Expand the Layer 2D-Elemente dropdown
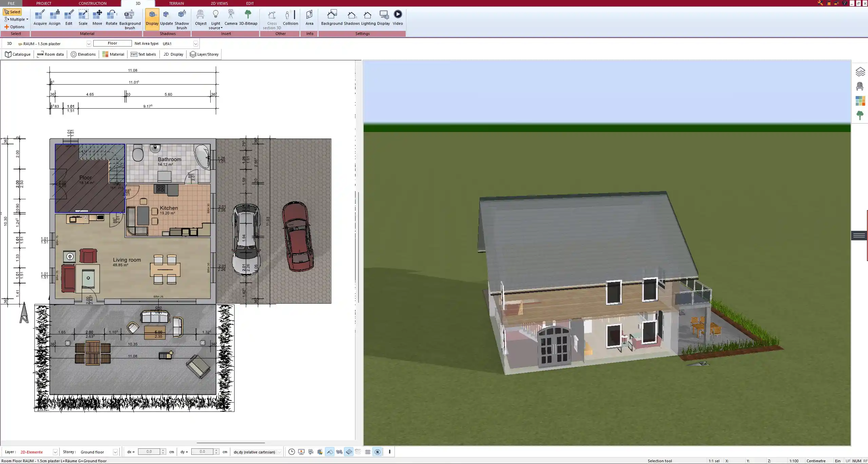 click(55, 452)
